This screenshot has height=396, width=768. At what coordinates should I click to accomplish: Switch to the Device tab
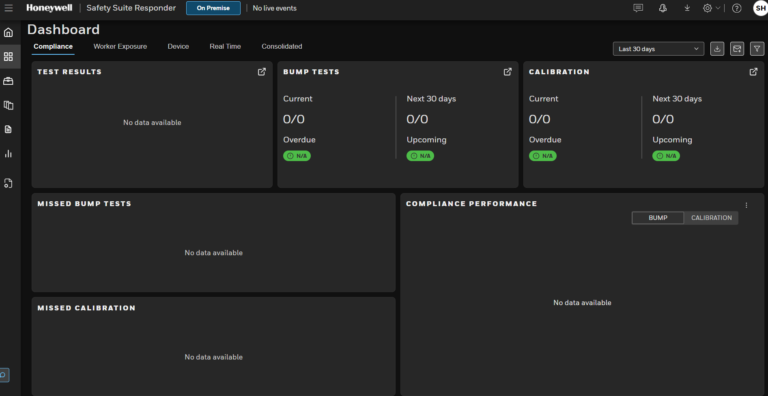click(x=178, y=47)
